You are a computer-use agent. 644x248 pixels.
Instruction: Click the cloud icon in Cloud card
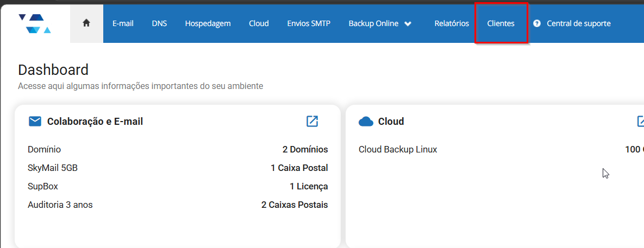[366, 122]
